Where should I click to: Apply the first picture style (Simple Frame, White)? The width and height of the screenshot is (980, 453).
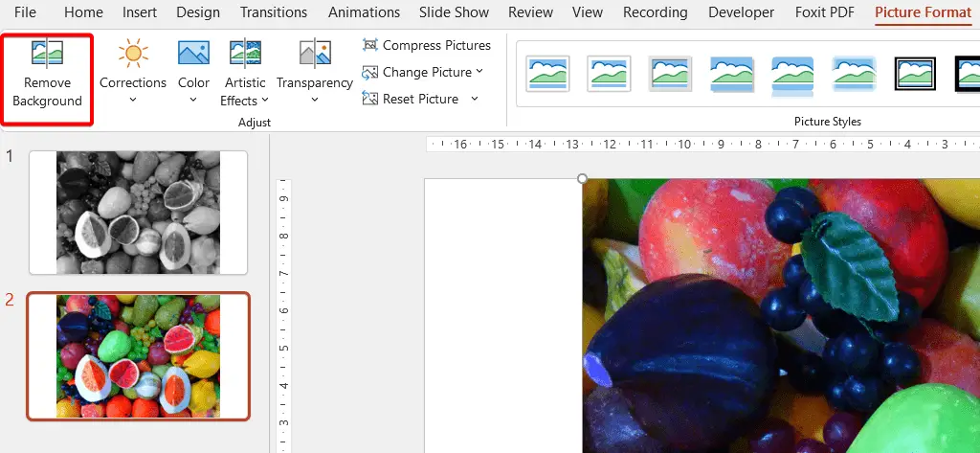pyautogui.click(x=547, y=74)
